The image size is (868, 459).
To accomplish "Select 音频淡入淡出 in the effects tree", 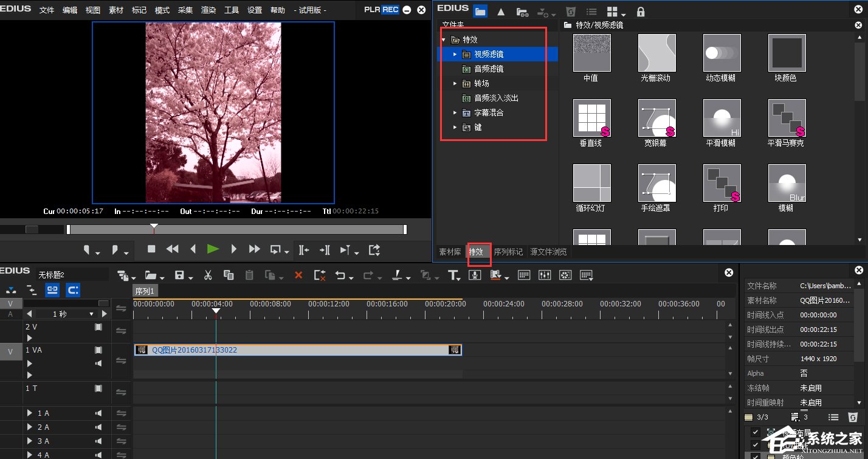I will (x=496, y=98).
